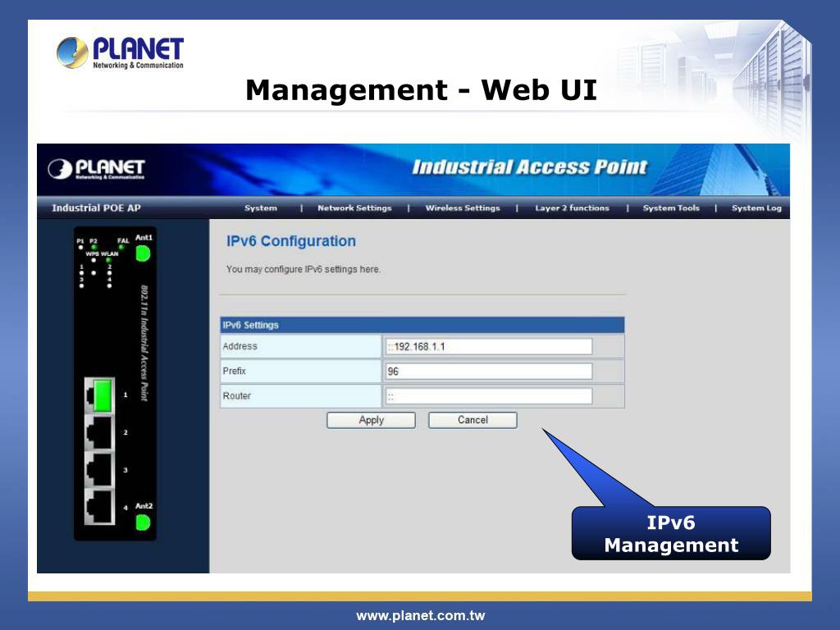Image resolution: width=840 pixels, height=630 pixels.
Task: Click 'You may configure IPv6 settings here' text
Action: (x=304, y=269)
